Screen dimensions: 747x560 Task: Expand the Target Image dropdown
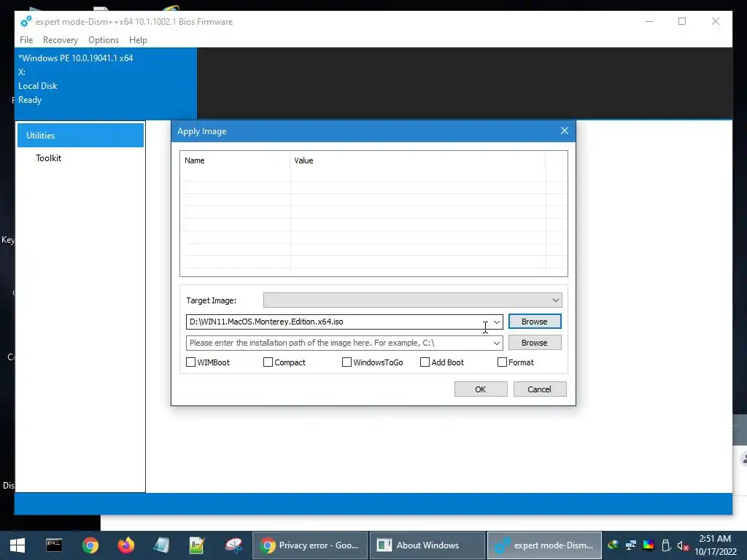[555, 300]
